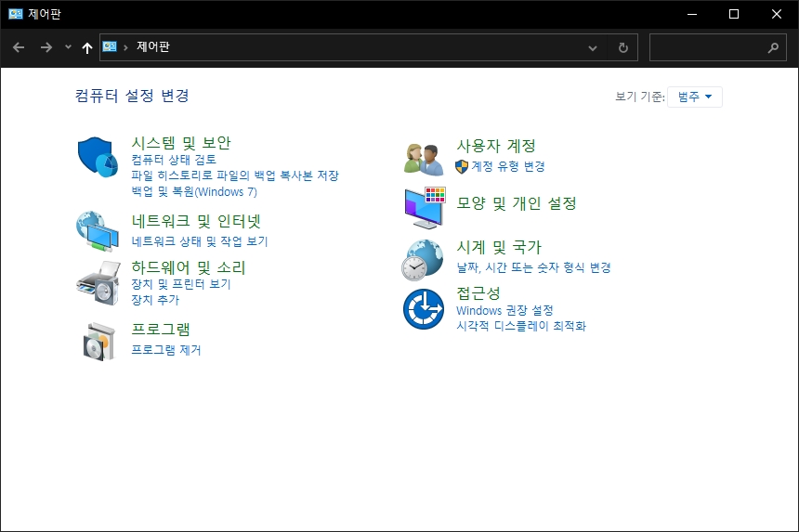Click the Programs disc box icon
The width and height of the screenshot is (799, 532).
[x=99, y=342]
